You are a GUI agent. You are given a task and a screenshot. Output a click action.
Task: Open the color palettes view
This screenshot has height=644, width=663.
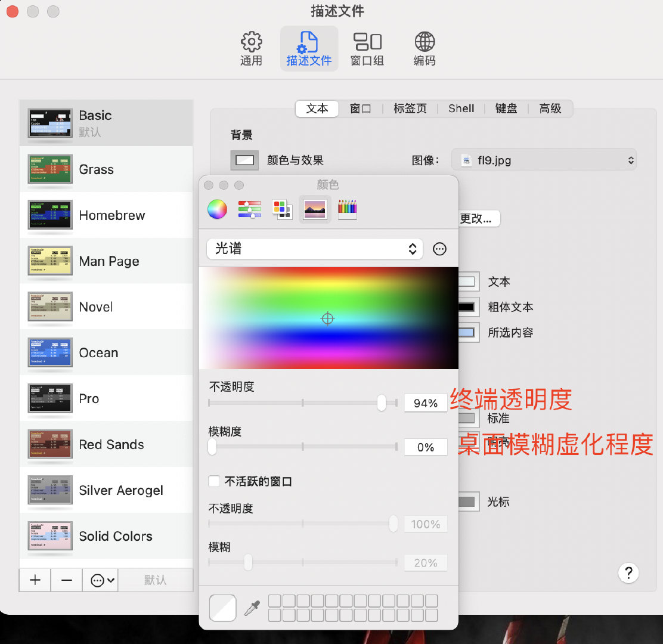pyautogui.click(x=281, y=209)
